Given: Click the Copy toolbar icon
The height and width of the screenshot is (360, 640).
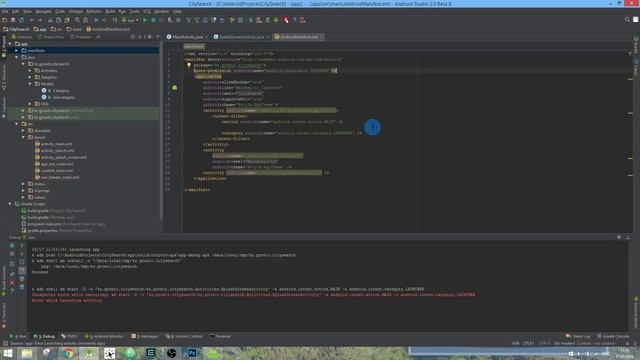Looking at the screenshot, I should point(58,20).
